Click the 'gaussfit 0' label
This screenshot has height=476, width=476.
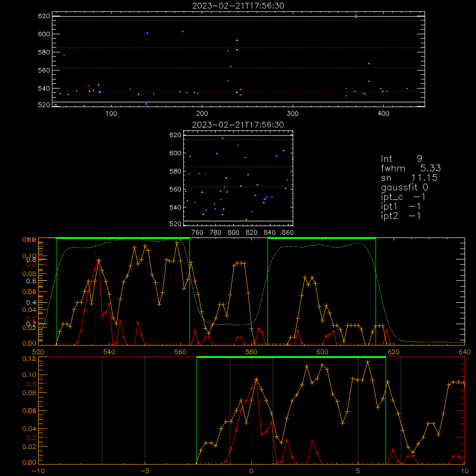404,188
